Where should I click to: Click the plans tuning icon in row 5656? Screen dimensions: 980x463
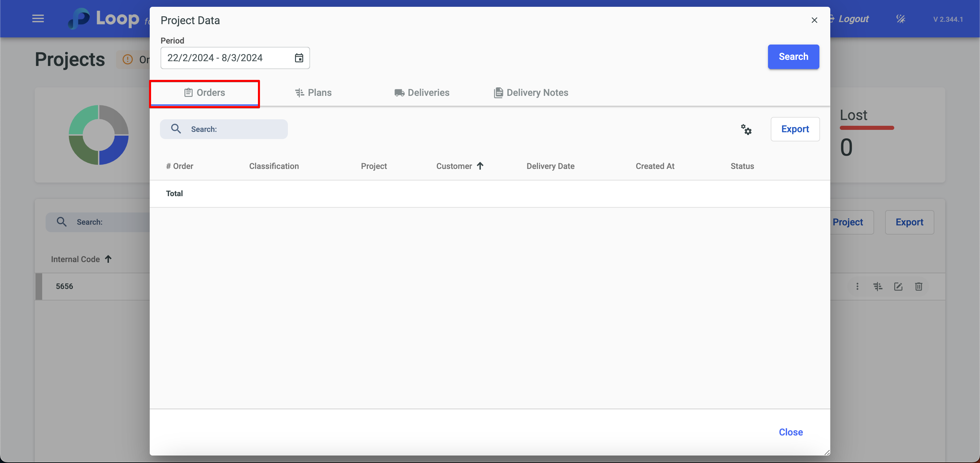[x=878, y=287]
